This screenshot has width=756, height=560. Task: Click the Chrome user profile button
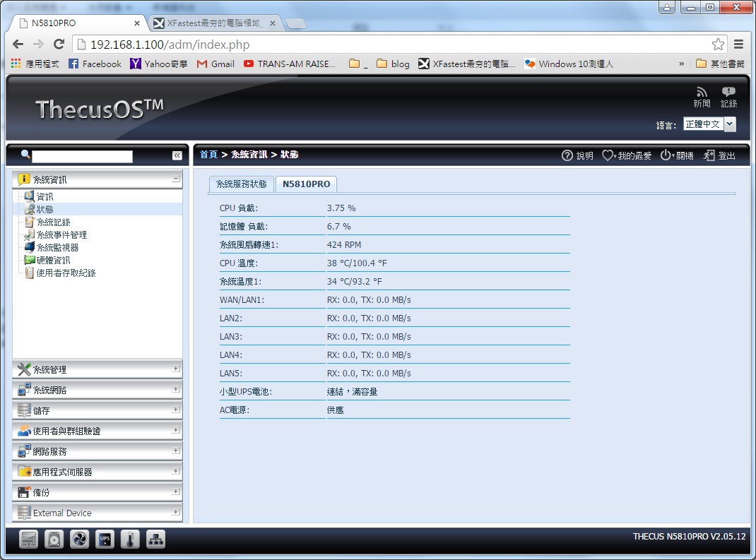pyautogui.click(x=667, y=7)
